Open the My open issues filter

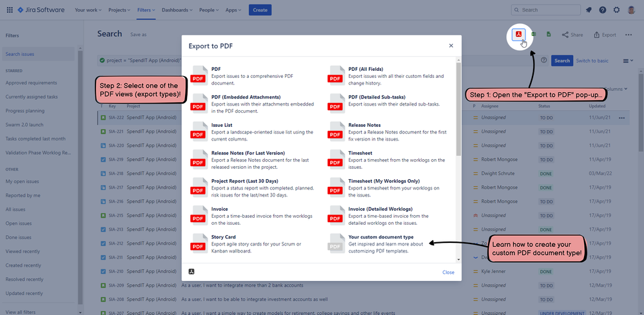pyautogui.click(x=22, y=181)
